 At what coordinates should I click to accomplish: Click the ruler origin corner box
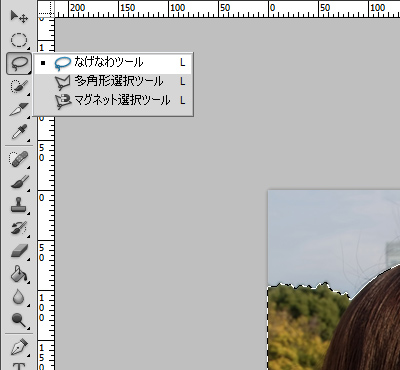coord(46,9)
